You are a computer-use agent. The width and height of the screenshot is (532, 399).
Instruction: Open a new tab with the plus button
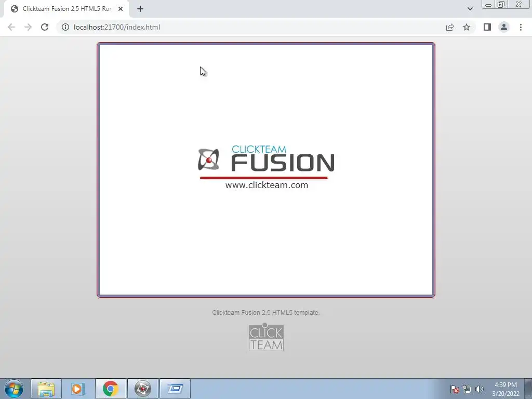(140, 9)
